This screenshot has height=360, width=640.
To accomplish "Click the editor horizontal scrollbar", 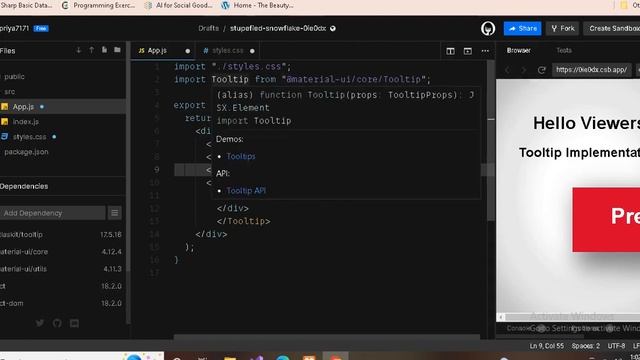I will (327, 337).
